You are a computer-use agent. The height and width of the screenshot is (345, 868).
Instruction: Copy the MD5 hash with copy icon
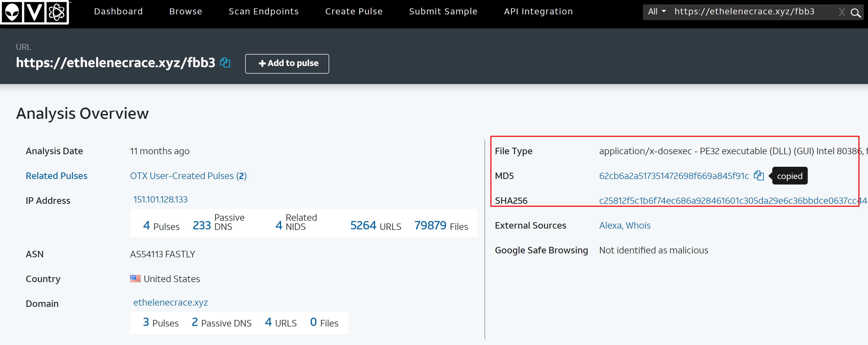[758, 176]
